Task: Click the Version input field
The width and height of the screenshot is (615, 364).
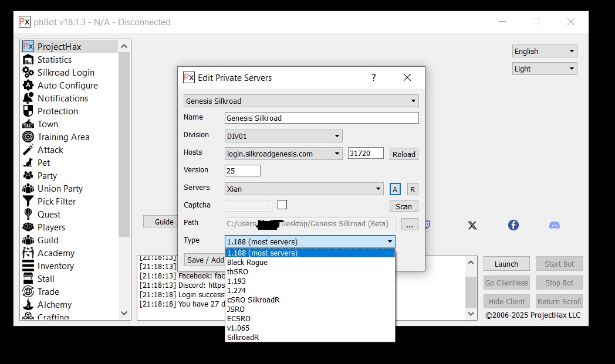Action: [242, 171]
